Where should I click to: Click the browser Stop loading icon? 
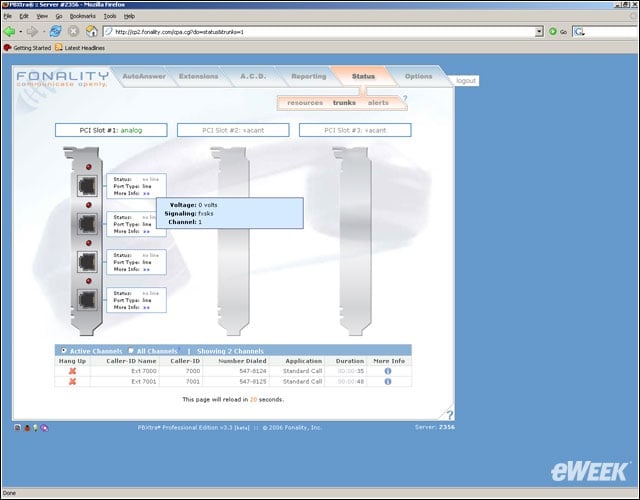click(73, 31)
